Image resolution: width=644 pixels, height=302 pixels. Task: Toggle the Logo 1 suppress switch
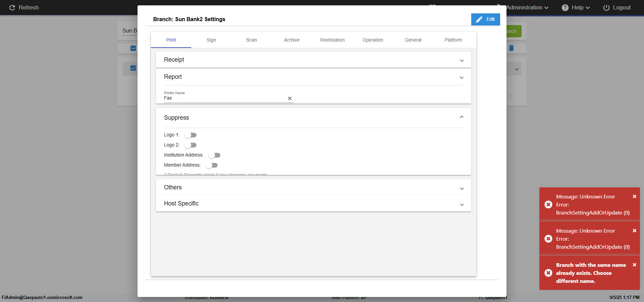click(x=191, y=135)
